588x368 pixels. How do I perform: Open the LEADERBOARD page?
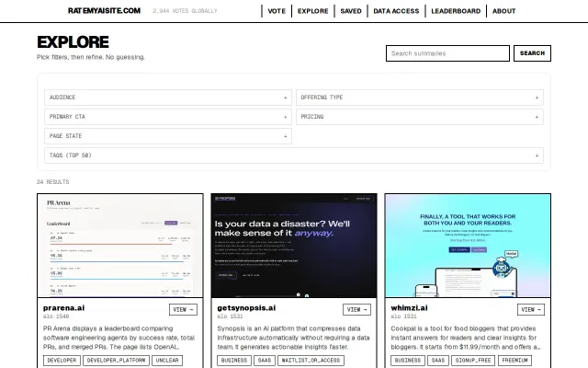(x=456, y=11)
